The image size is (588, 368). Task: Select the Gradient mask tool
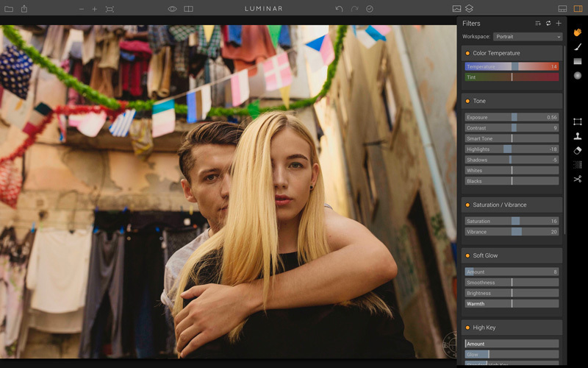point(578,61)
